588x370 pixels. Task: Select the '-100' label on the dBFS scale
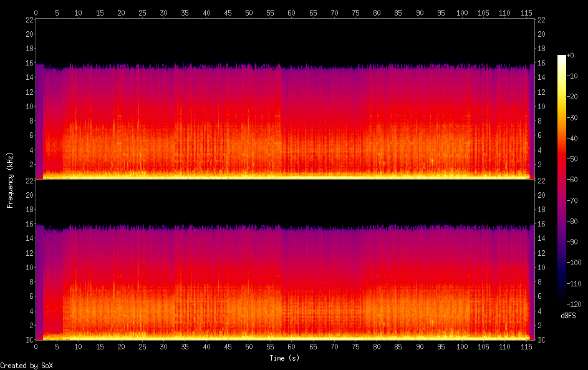(574, 262)
